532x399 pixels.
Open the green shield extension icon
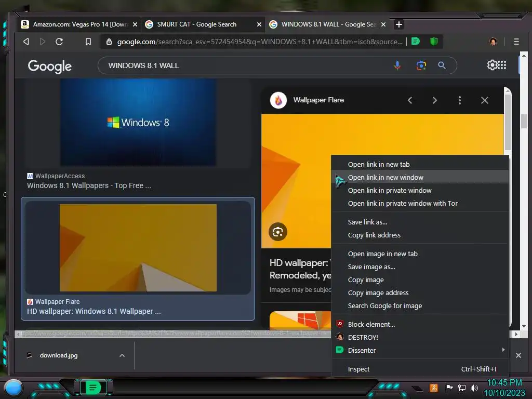[x=434, y=42]
